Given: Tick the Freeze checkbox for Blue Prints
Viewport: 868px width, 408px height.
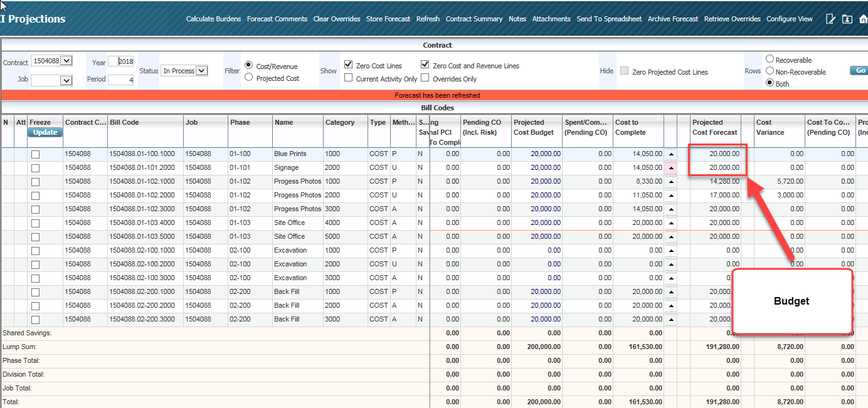Looking at the screenshot, I should click(x=35, y=154).
